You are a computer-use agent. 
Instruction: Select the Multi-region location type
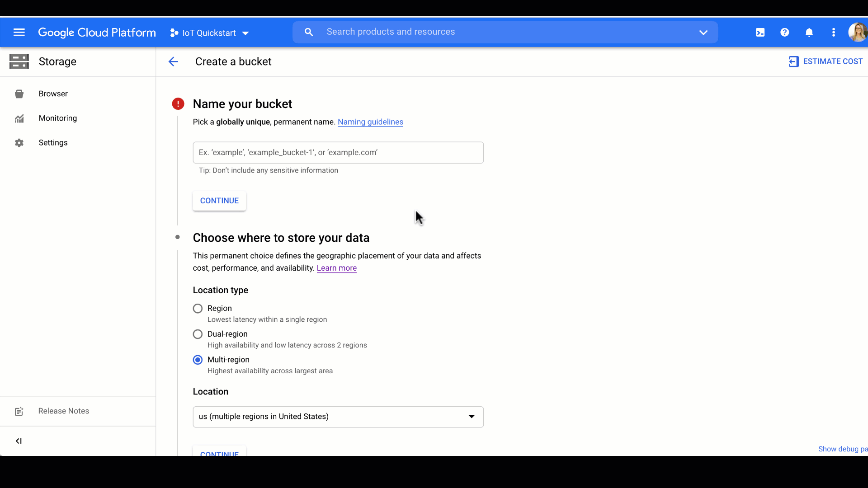198,360
